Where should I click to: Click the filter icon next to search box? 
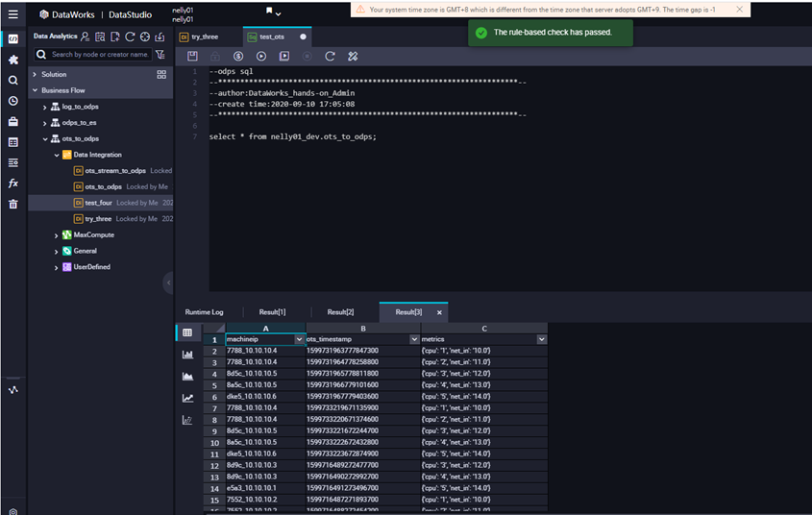tap(160, 55)
